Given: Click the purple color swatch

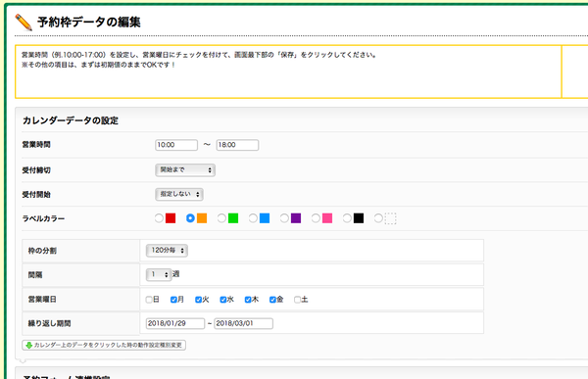Looking at the screenshot, I should point(296,218).
